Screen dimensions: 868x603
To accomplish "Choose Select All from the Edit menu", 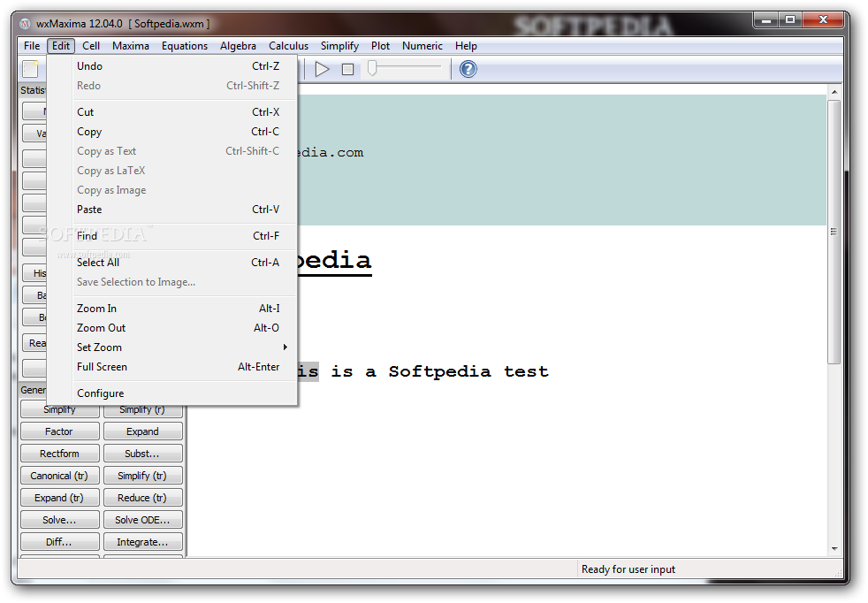I will (172, 263).
